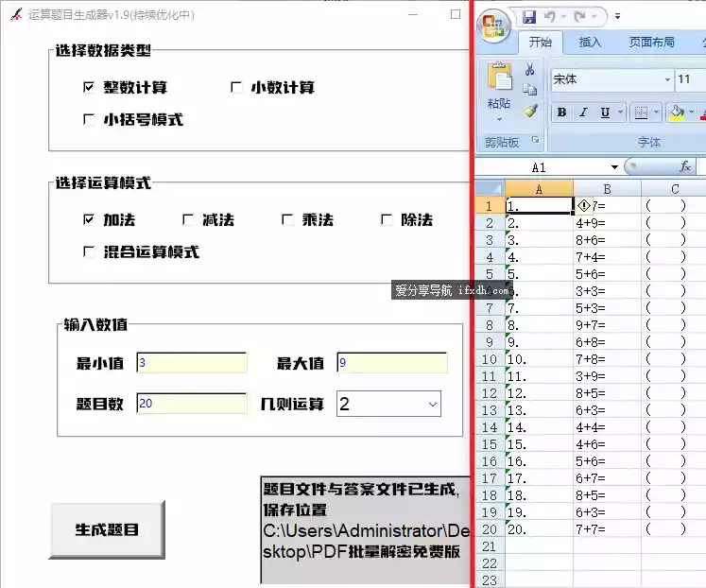The image size is (706, 588).
Task: Click the font size box showing 11
Action: [x=690, y=79]
